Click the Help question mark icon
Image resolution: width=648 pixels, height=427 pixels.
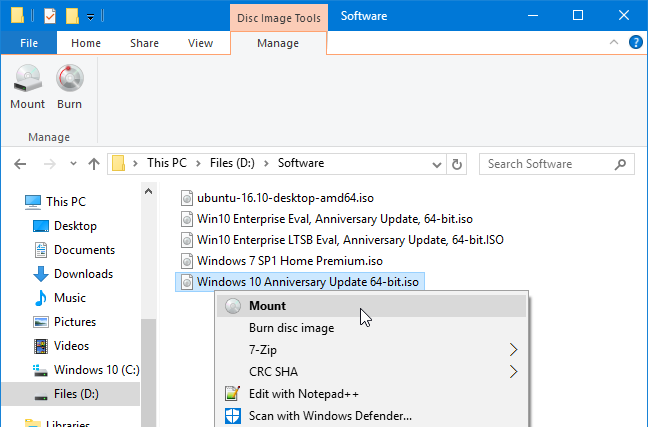[x=635, y=43]
